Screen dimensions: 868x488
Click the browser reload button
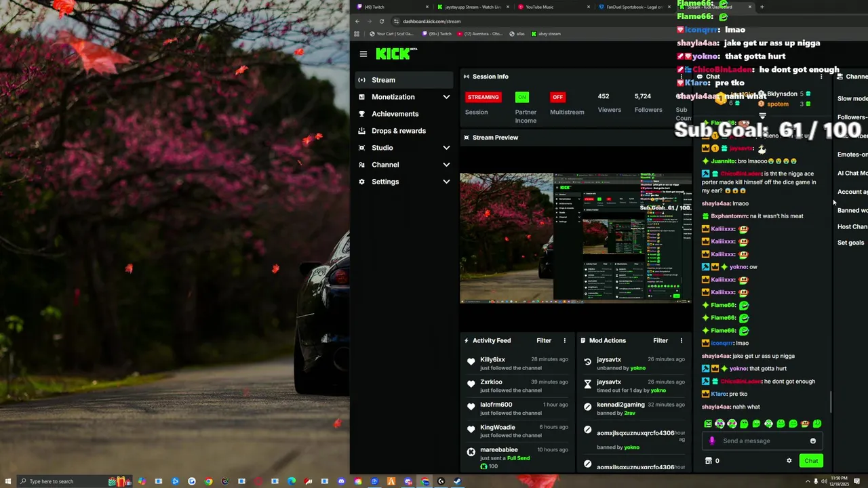[x=382, y=21]
